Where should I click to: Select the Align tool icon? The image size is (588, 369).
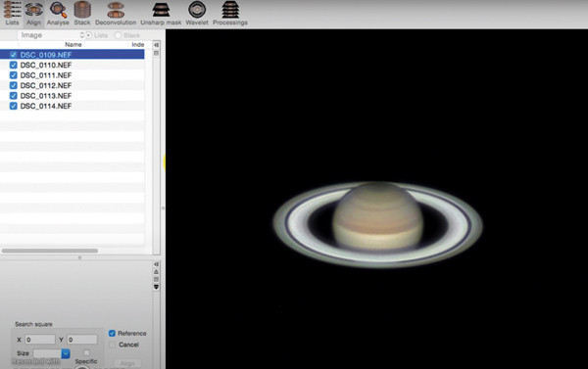[x=33, y=13]
